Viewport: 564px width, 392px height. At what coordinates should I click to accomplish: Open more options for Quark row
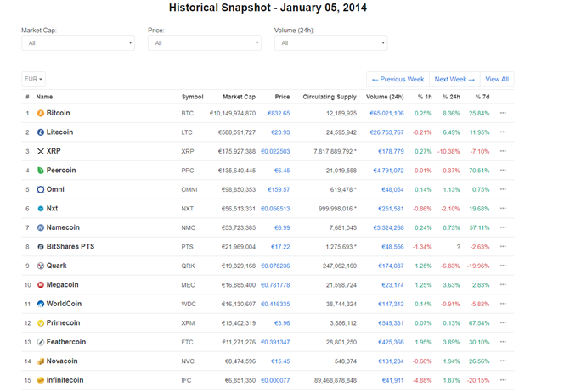(503, 266)
